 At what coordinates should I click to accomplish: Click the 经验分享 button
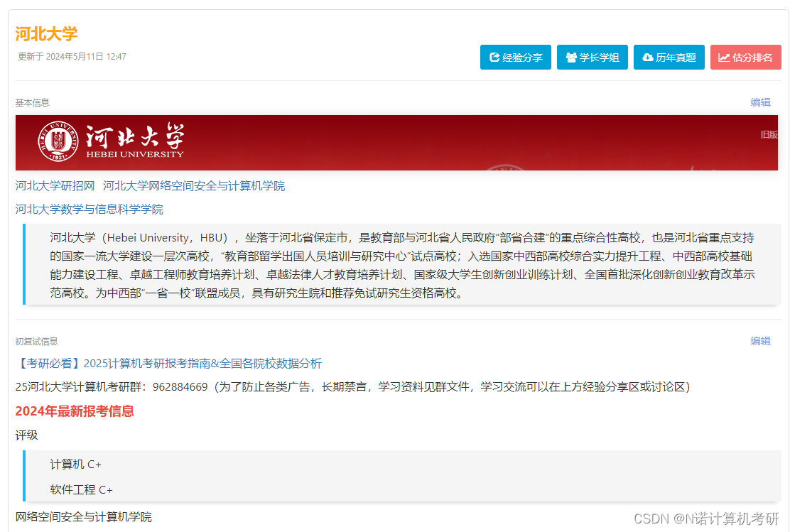click(x=515, y=58)
